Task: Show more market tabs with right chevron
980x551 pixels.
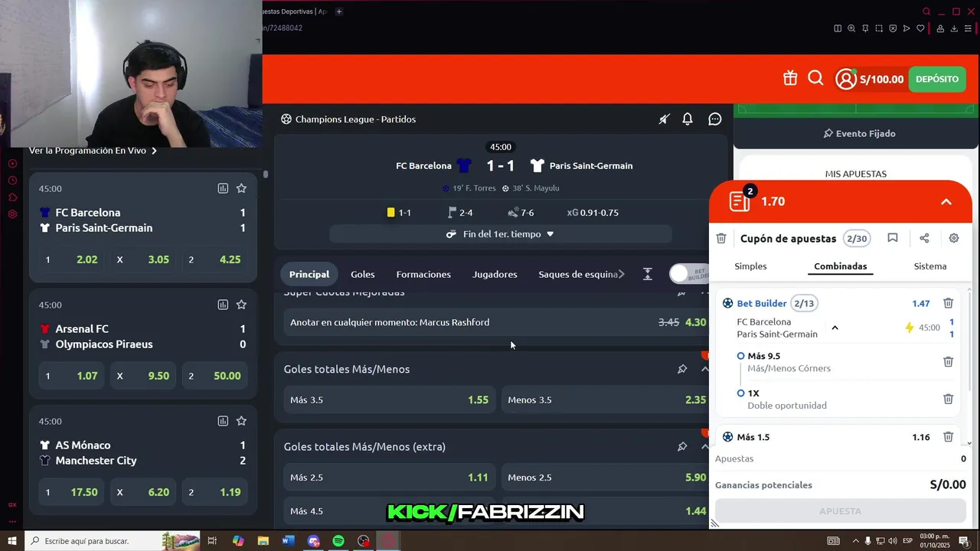Action: coord(622,274)
